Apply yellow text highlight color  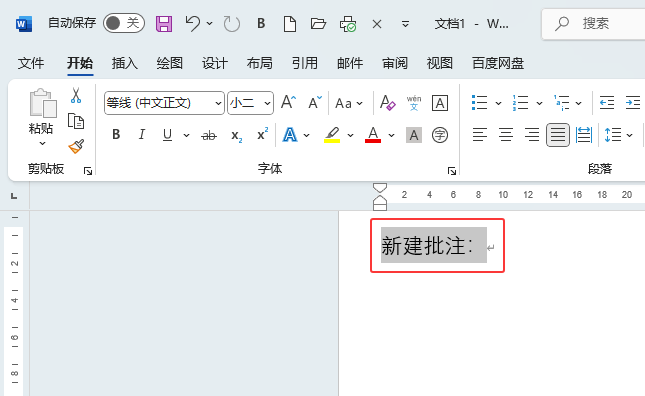pos(332,135)
